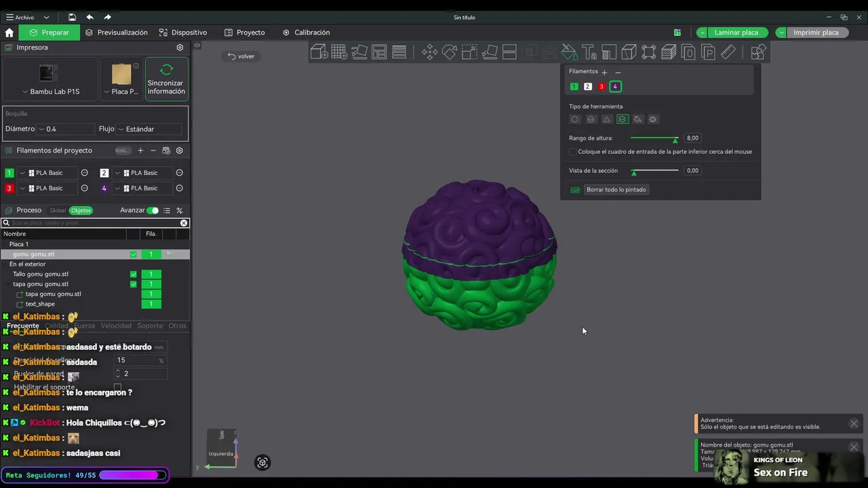Click the Assembly view puzzle icon

758,52
